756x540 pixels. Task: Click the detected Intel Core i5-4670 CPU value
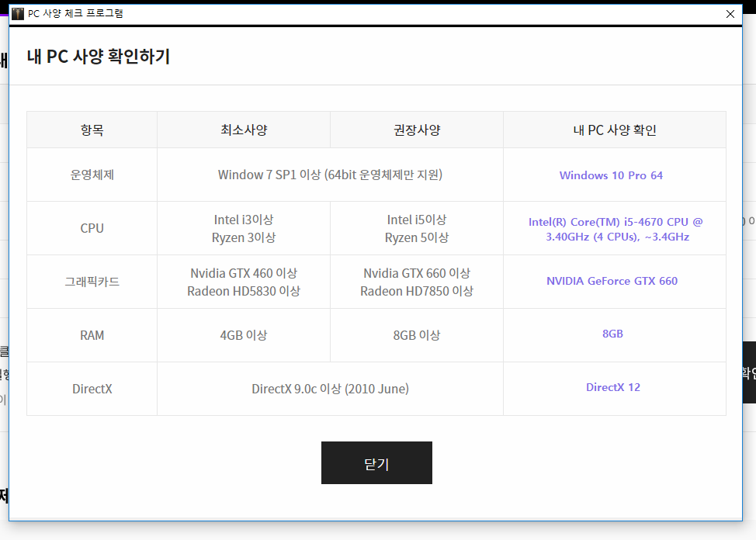point(616,229)
